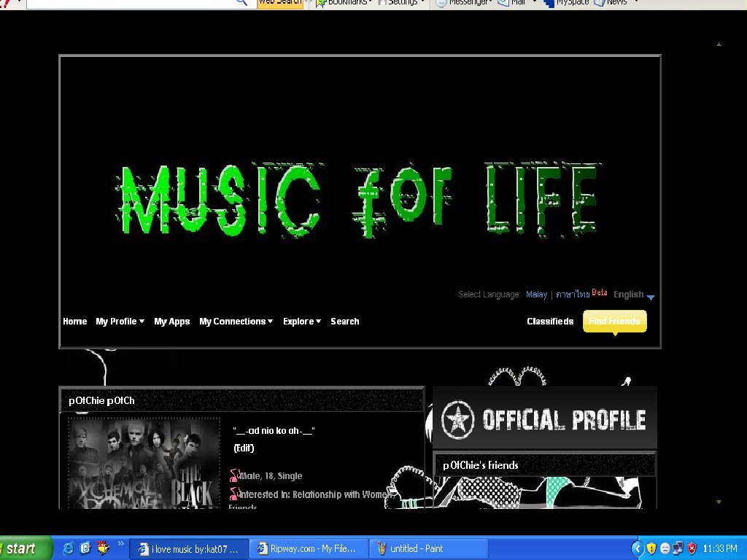Click the magnifier icon in the toolbar search box
Screen dimensions: 747x560
click(242, 2)
